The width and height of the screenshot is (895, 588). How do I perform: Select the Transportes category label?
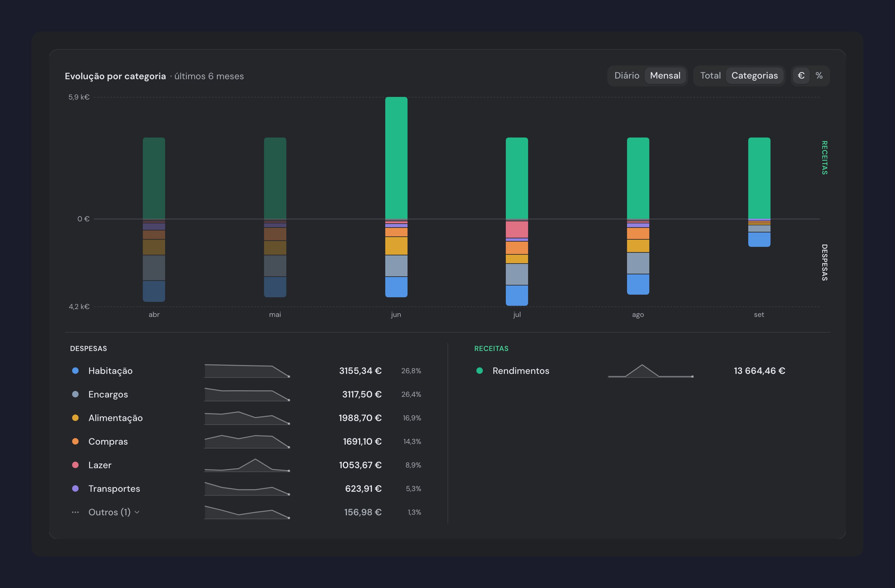[114, 488]
